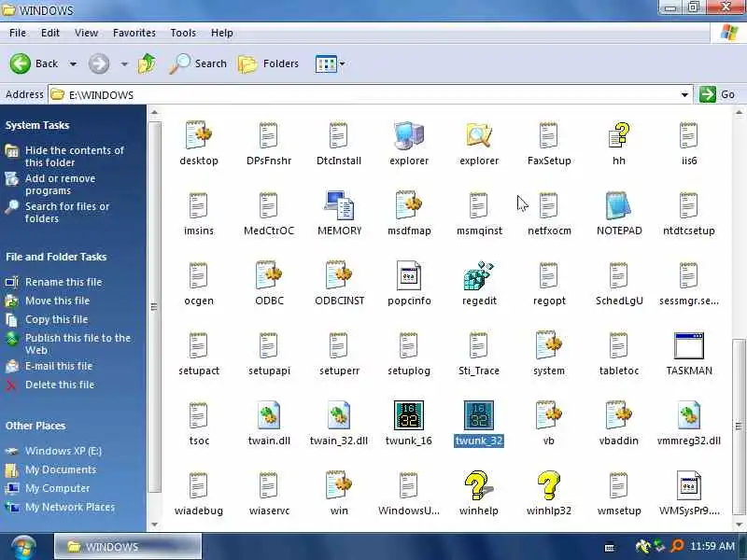Select the TASKMAN program icon
747x560 pixels.
[x=689, y=345]
